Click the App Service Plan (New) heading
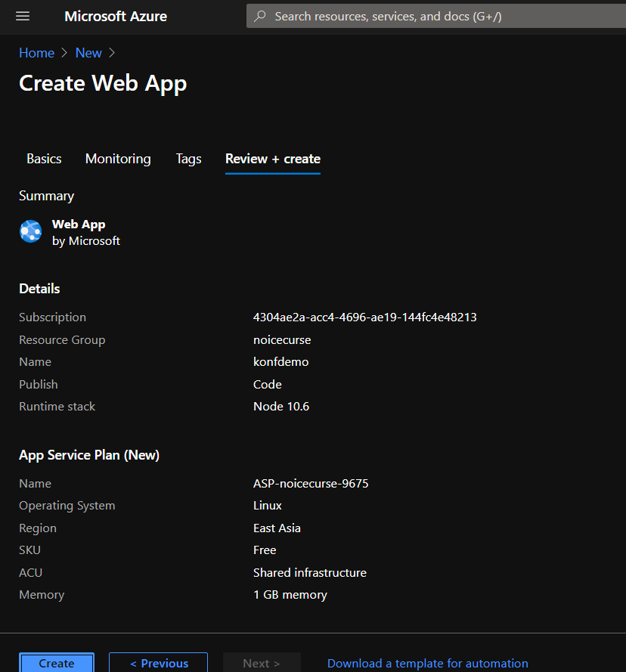Screen dimensions: 626x672 (89, 455)
